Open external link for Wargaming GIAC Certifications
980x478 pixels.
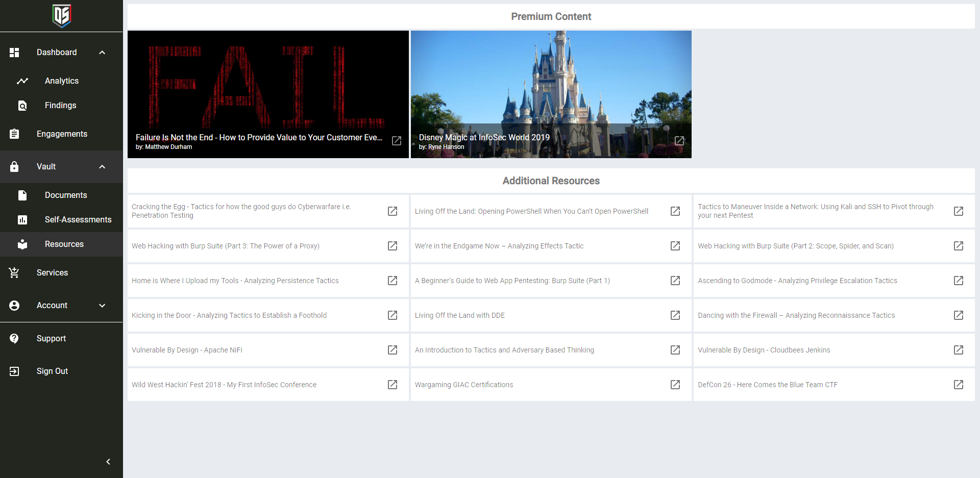[675, 385]
